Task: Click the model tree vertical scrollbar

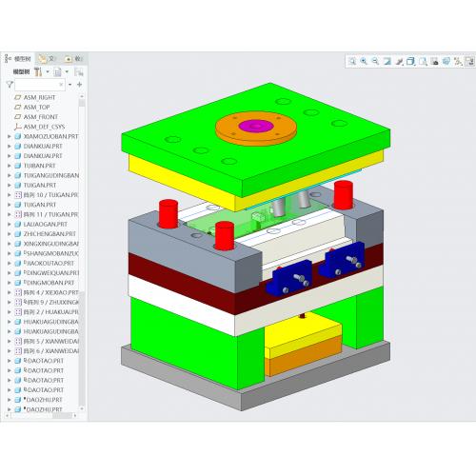Action: [x=82, y=252]
